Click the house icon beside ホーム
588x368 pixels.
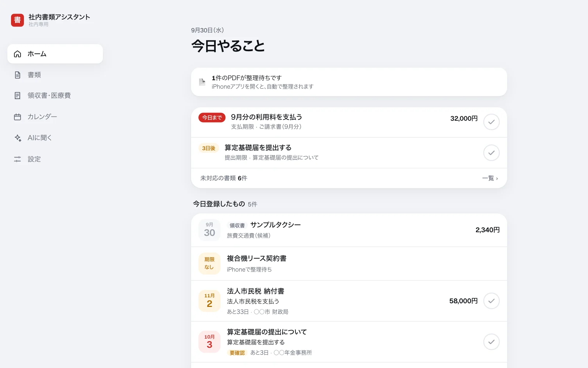[18, 54]
